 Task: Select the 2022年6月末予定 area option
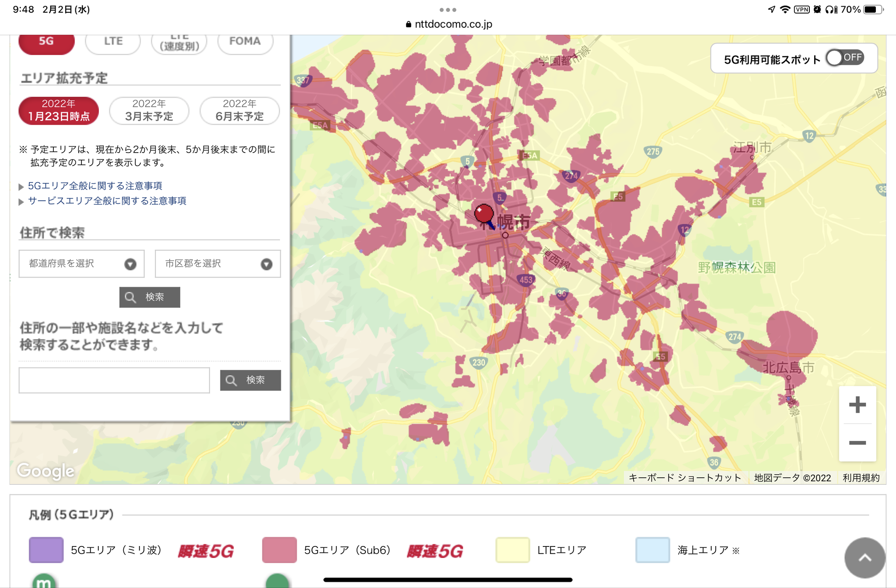[239, 111]
